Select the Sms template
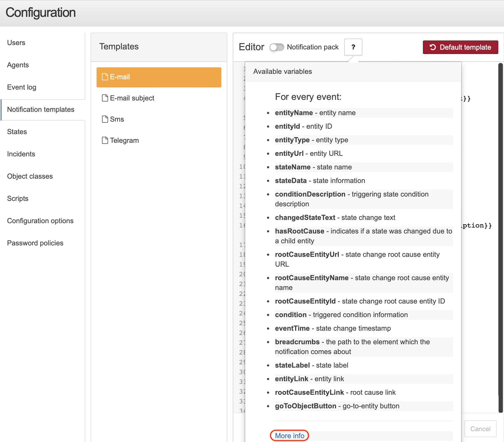This screenshot has width=504, height=442. 159,119
